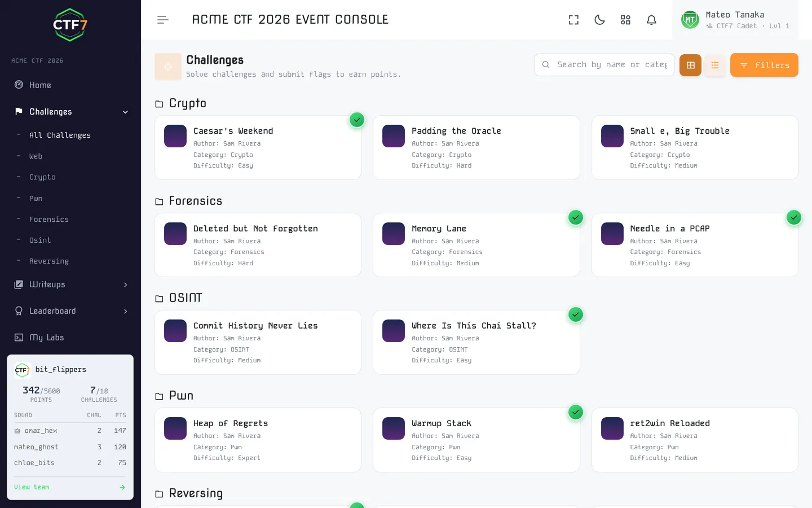This screenshot has height=508, width=812.
Task: Click the View team link
Action: [x=32, y=487]
